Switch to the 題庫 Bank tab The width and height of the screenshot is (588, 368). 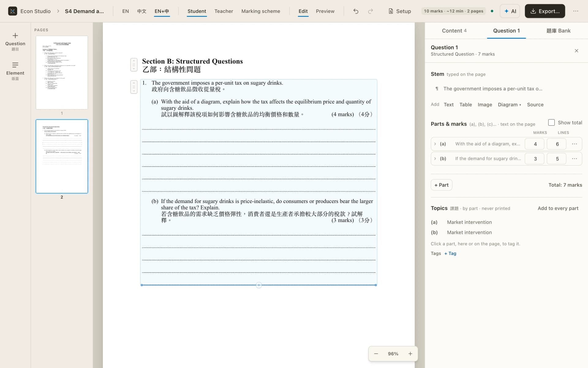point(558,31)
